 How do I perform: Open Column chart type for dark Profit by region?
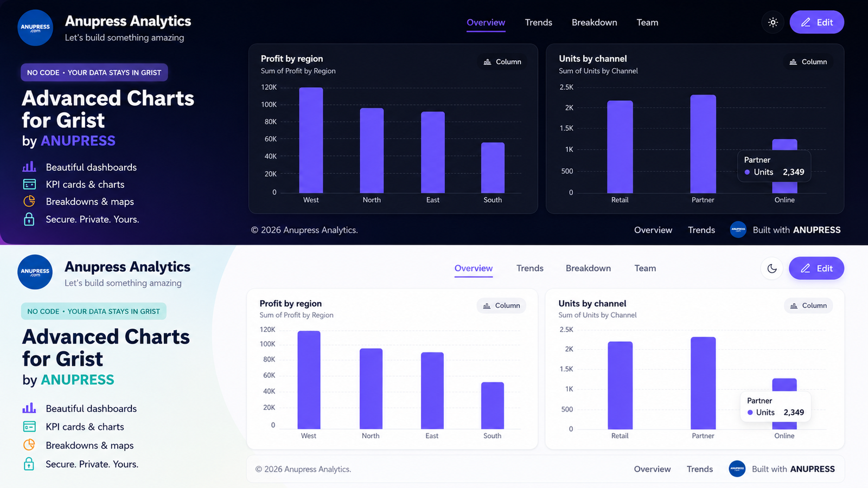(502, 62)
